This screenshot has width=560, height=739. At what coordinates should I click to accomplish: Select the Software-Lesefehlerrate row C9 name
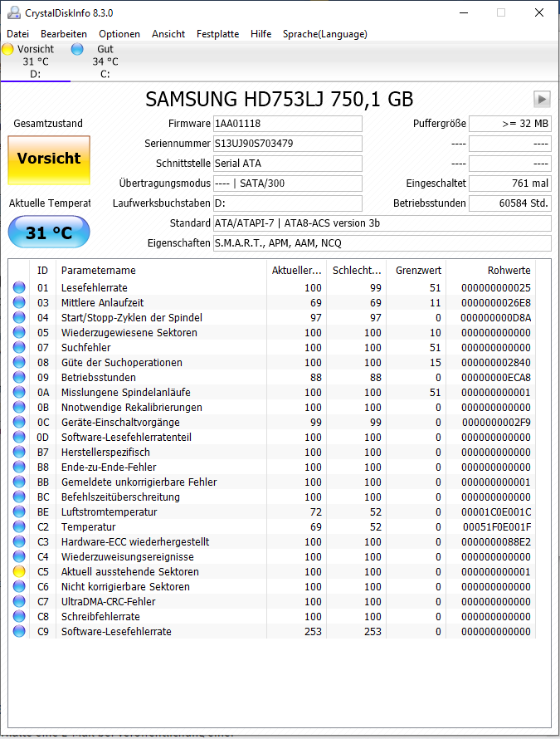tap(116, 632)
